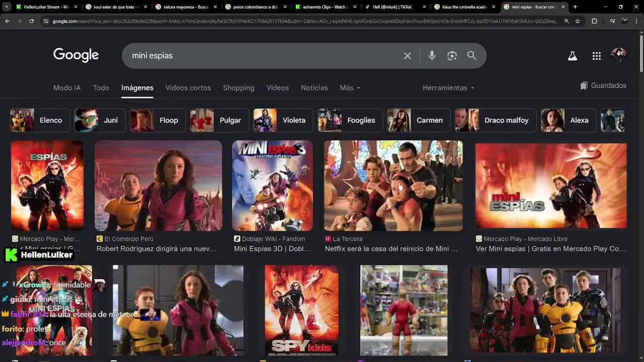Open the red action figure thumbnail
Screen dimensions: 644x362
tap(404, 310)
